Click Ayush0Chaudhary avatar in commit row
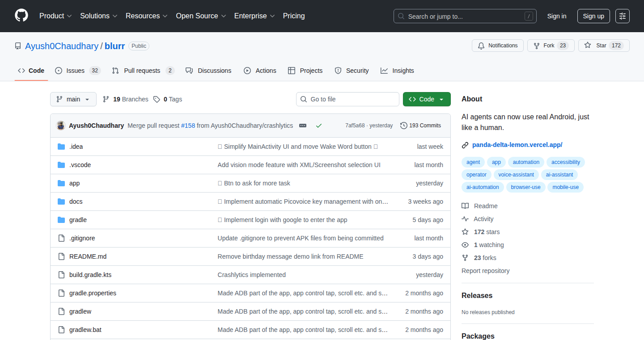 (x=61, y=126)
